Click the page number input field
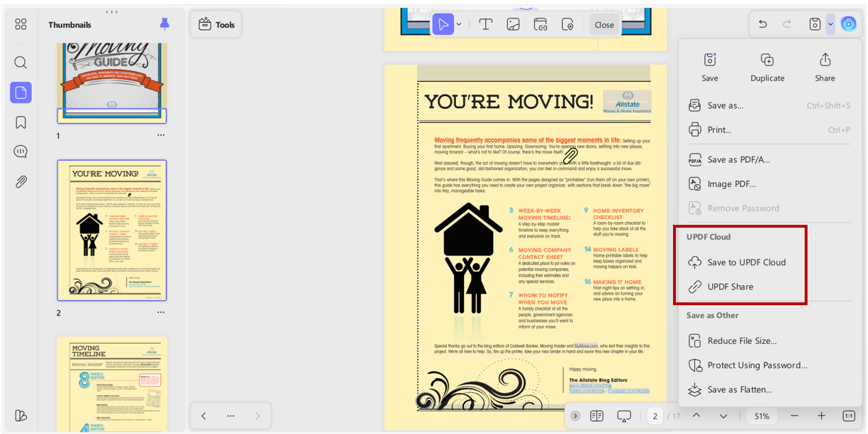This screenshot has height=434, width=868. [655, 416]
